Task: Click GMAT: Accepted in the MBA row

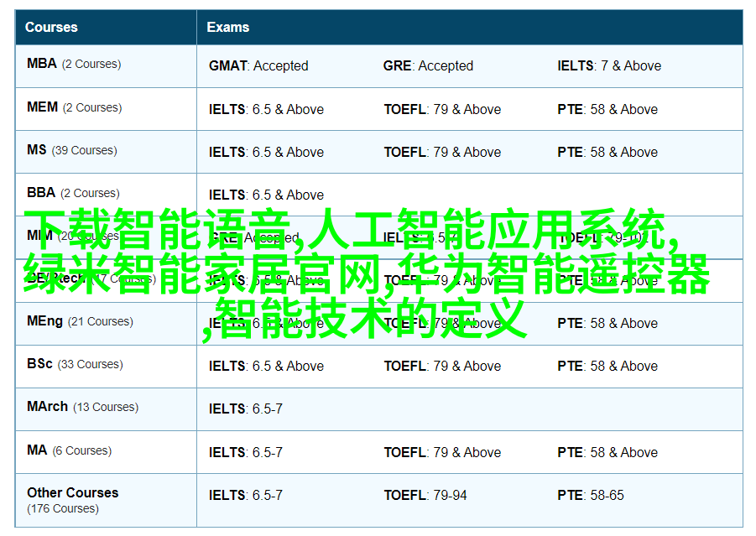Action: point(258,65)
